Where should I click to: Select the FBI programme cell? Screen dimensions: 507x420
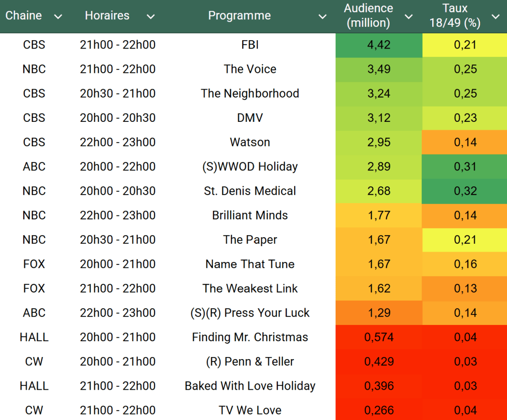(250, 45)
